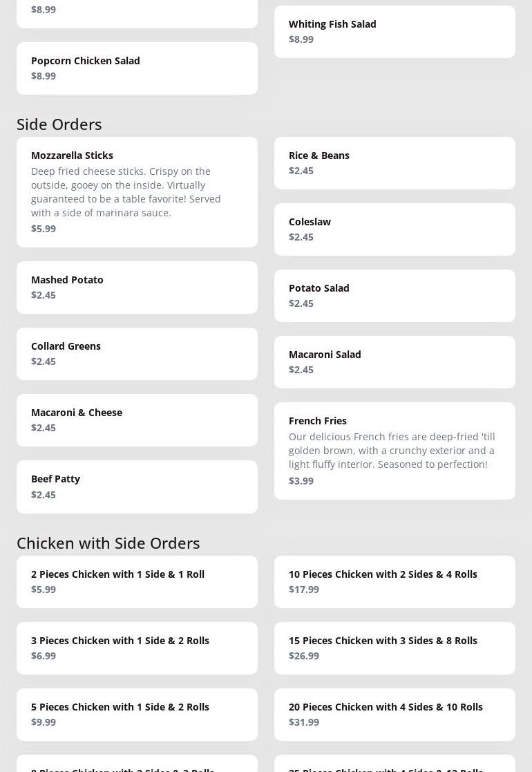Select French Fries for $3.99

pyautogui.click(x=395, y=450)
